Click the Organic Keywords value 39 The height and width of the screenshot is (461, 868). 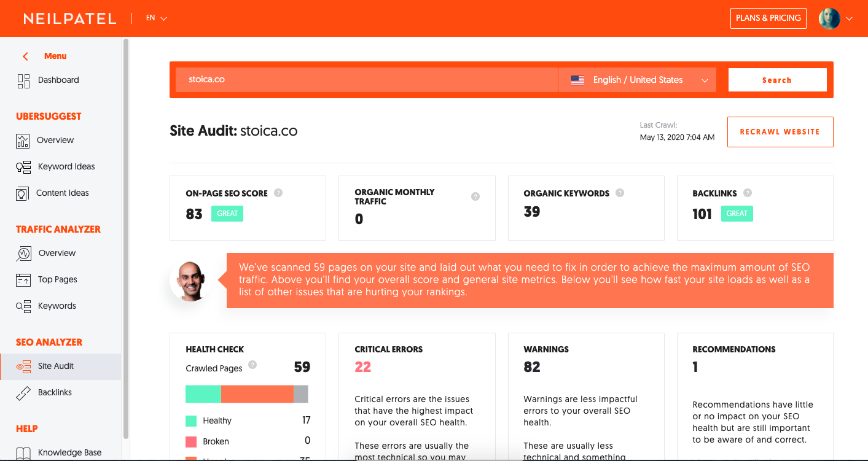532,212
